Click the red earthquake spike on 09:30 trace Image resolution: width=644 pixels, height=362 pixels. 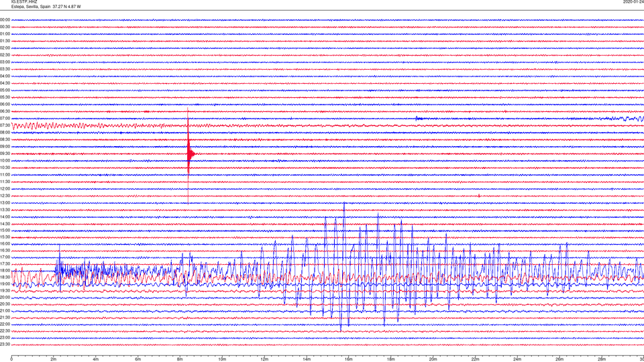coord(189,154)
